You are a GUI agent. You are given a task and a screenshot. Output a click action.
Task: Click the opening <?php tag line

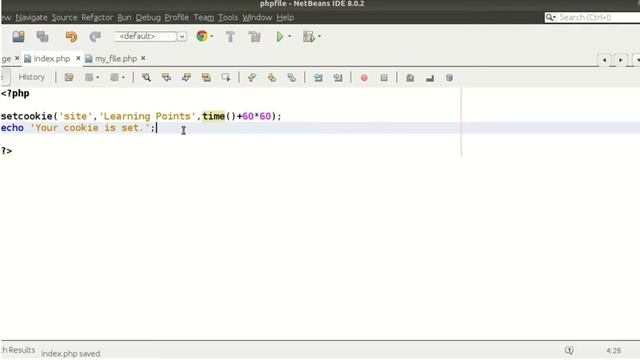tap(15, 93)
